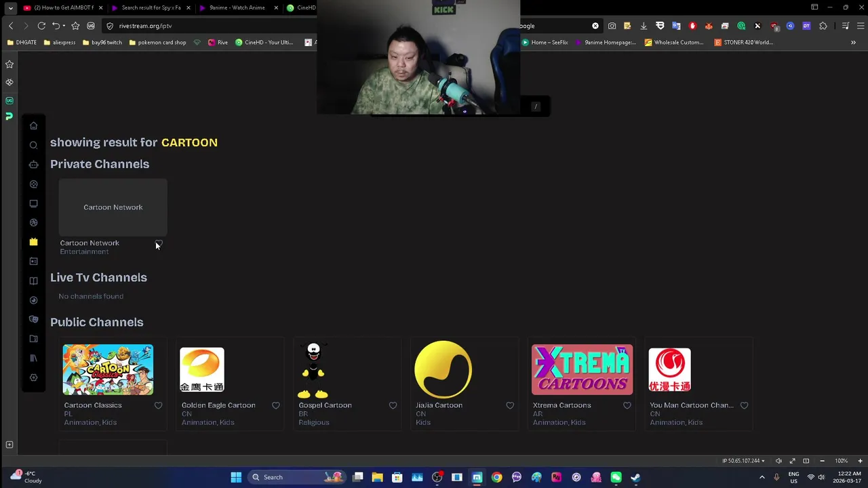
Task: Favorite the Golden Eagle Cartoon channel
Action: 275,405
